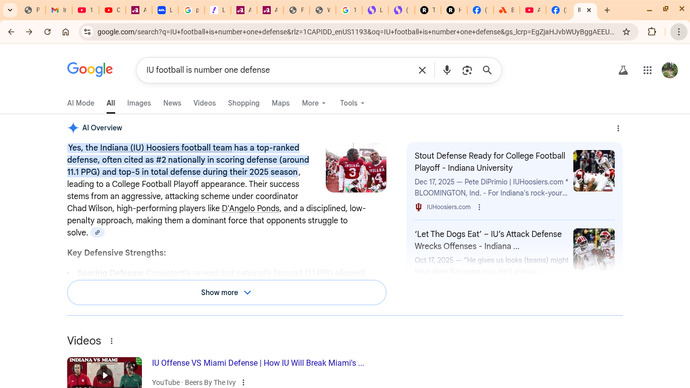Image resolution: width=690 pixels, height=388 pixels.
Task: Reload the current page
Action: (47, 32)
